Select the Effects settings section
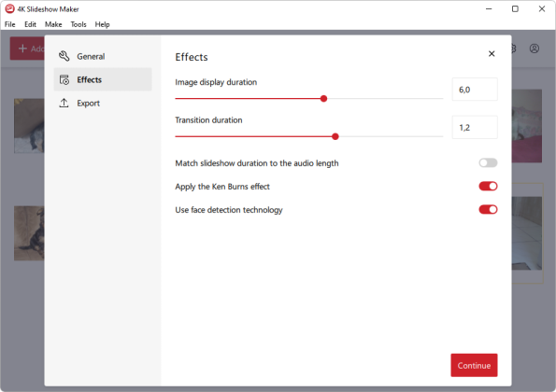556x392 pixels. point(103,79)
